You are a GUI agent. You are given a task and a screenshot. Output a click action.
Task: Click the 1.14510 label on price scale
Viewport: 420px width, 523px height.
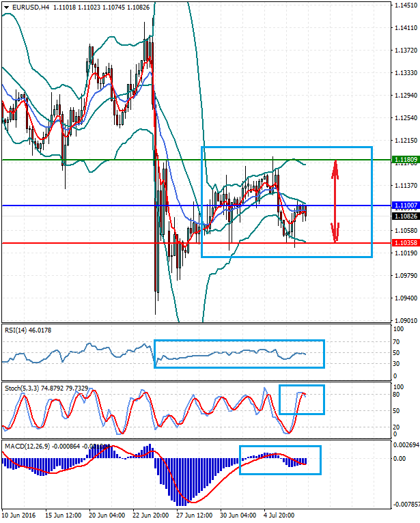406,5
